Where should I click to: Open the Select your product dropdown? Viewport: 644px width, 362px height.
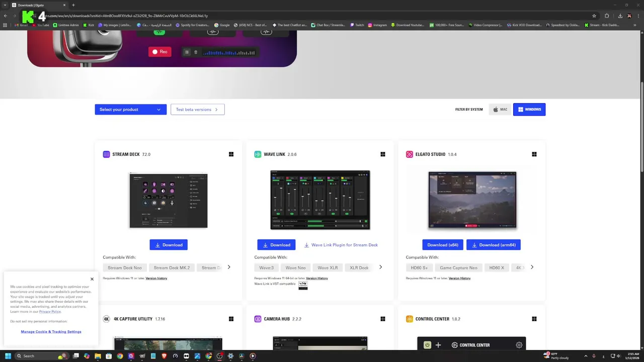point(130,109)
